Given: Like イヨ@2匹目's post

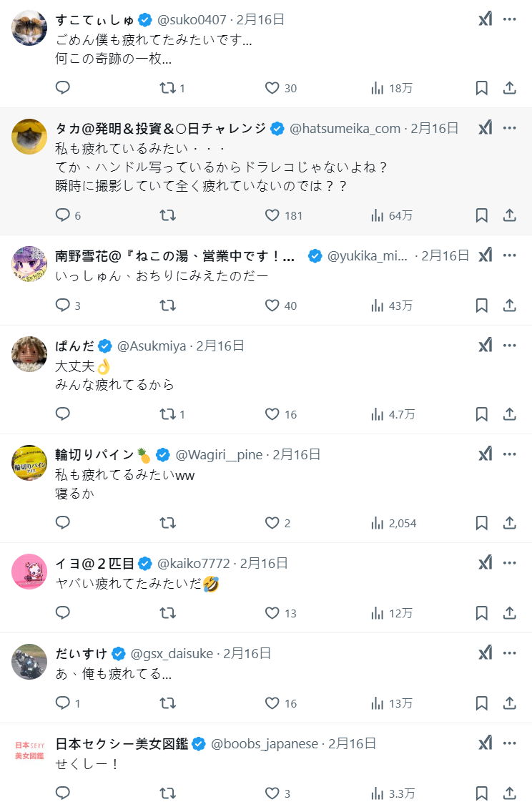Looking at the screenshot, I should tap(272, 613).
